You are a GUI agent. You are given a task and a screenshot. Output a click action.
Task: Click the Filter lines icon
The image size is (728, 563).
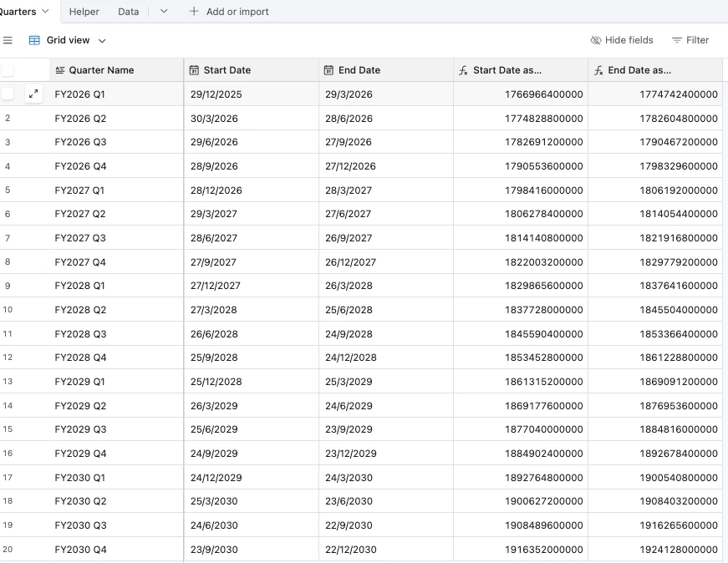click(x=677, y=40)
